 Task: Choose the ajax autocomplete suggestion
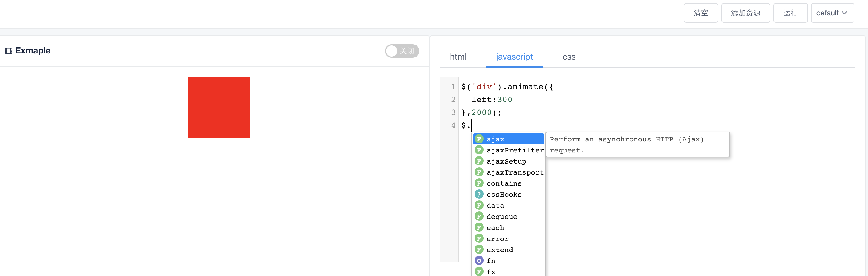click(509, 139)
